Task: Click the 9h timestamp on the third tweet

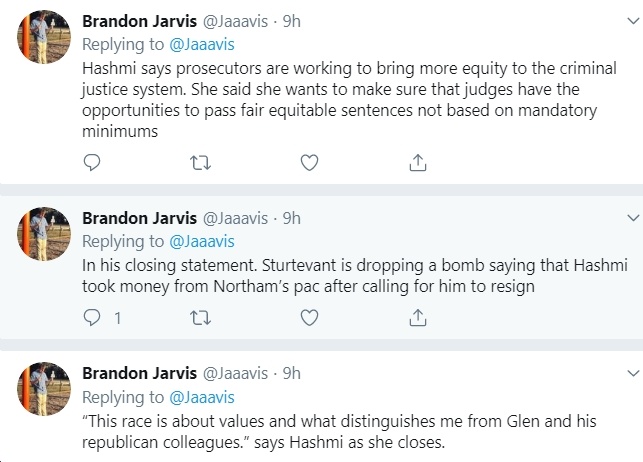Action: click(x=292, y=373)
